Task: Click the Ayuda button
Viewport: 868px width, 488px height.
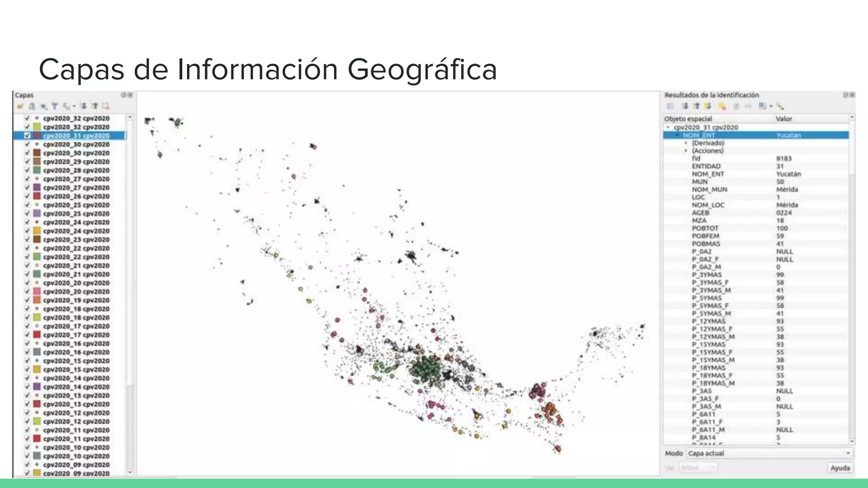Action: coord(840,468)
